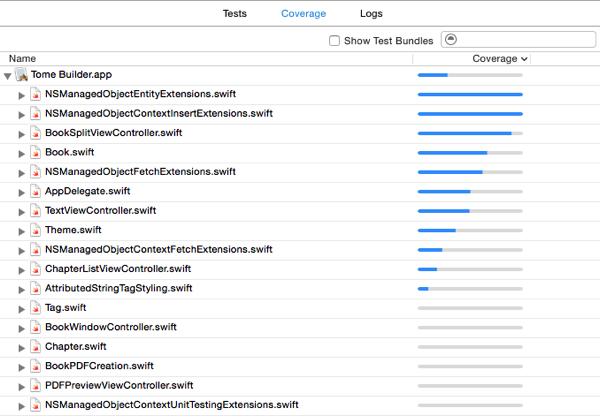600x416 pixels.
Task: Select the Coverage tab
Action: pos(303,13)
